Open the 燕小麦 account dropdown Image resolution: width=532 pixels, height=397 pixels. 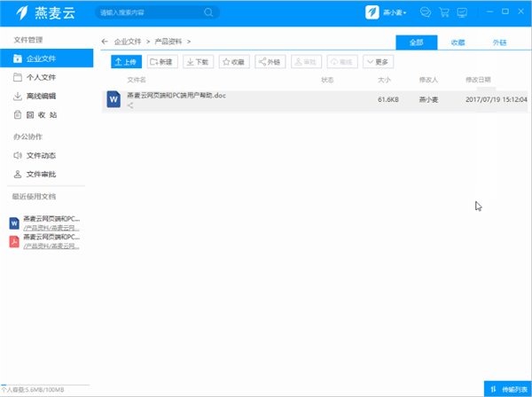point(395,13)
